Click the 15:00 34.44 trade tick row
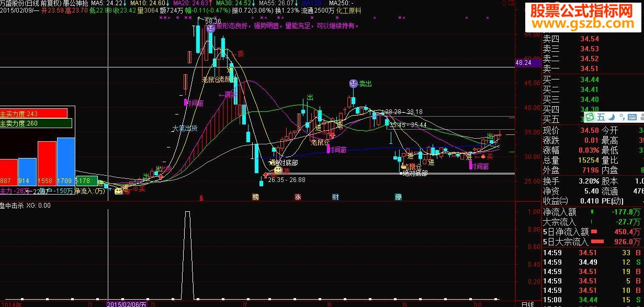 pos(593,300)
